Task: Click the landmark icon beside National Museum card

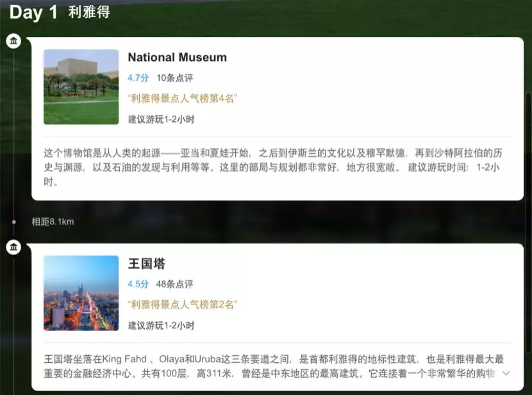Action: pyautogui.click(x=13, y=42)
